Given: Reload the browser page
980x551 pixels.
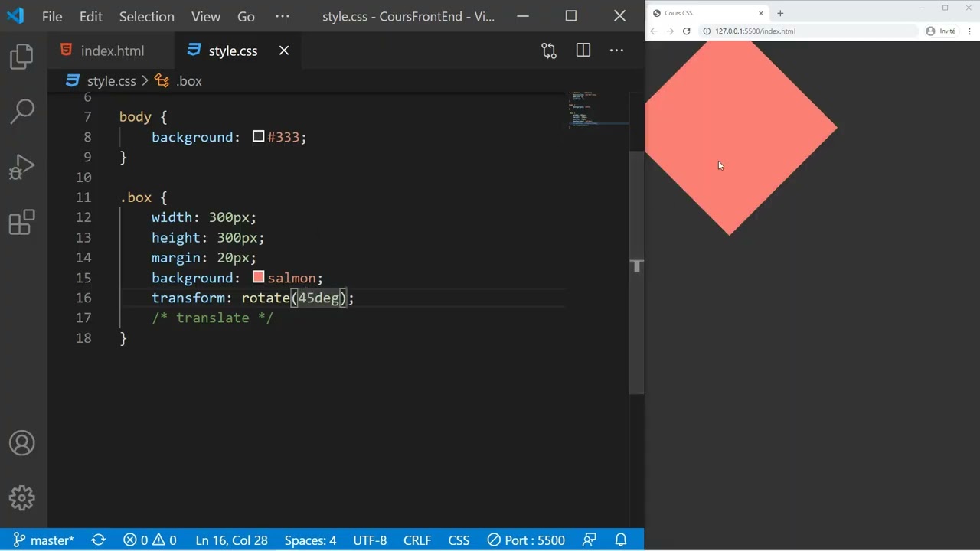Looking at the screenshot, I should click(687, 31).
